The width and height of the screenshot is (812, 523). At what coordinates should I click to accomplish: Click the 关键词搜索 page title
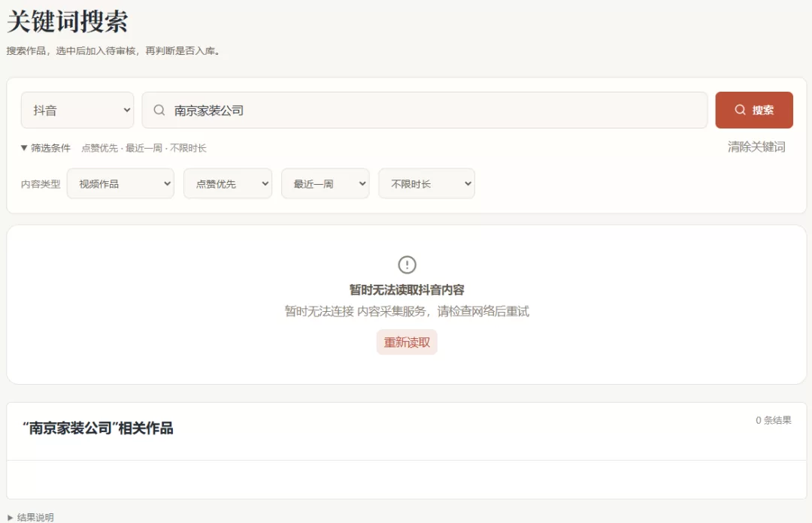68,22
